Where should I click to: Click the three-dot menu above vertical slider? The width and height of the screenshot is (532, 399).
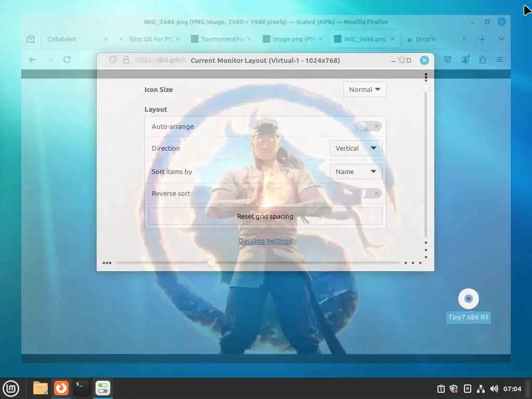(x=426, y=77)
